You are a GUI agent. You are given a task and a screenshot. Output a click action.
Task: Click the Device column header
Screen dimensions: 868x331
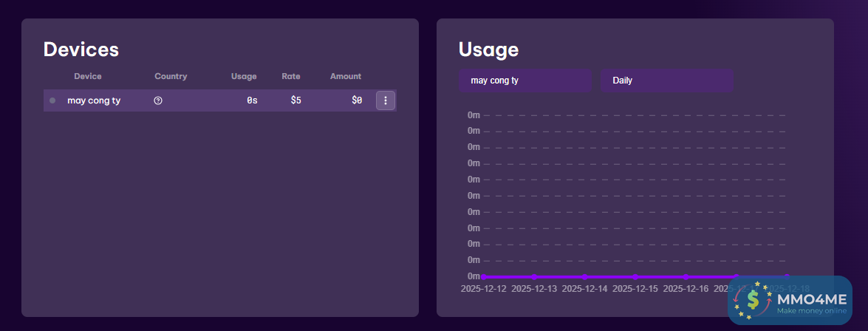coord(88,76)
